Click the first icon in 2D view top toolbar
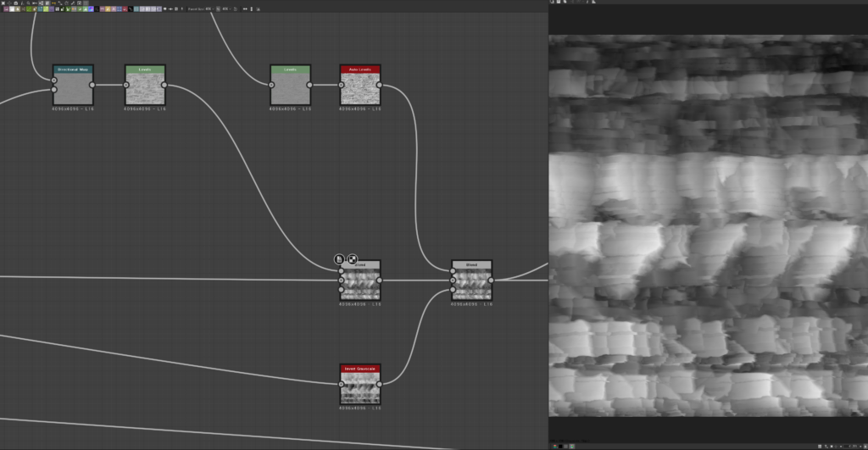Screen dimensions: 868x450 click(552, 2)
